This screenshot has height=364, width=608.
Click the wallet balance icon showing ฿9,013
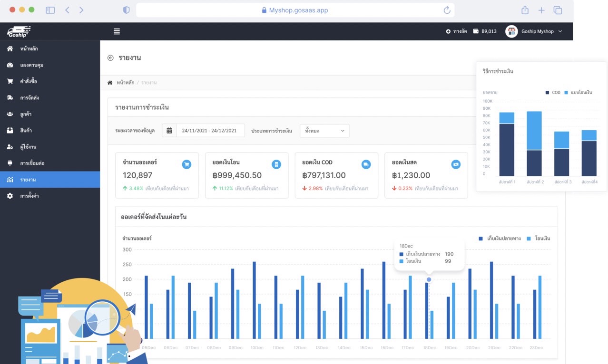(x=476, y=31)
